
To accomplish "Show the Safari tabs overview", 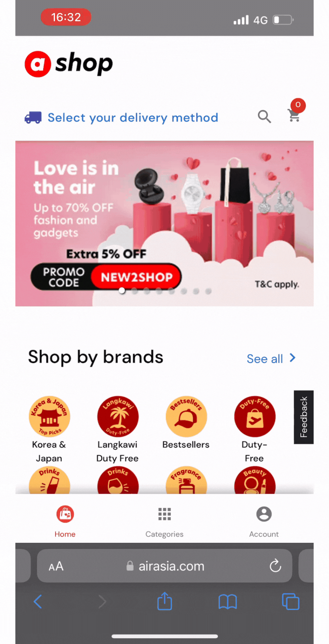I will coord(291,601).
